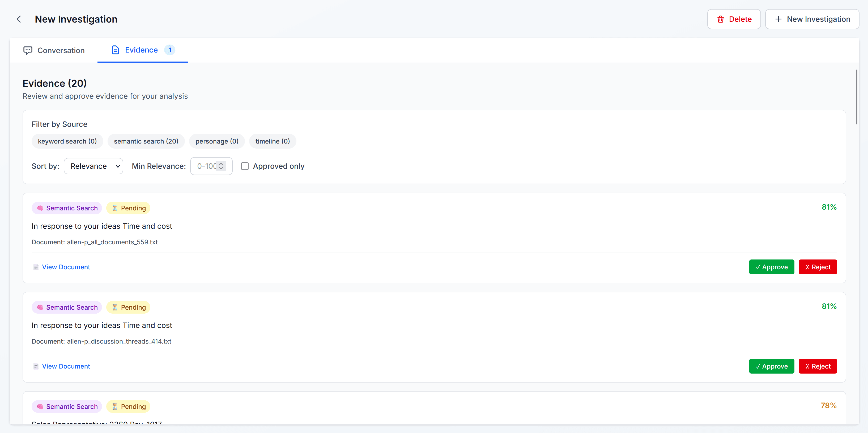Click the Min Relevance stepper arrows
This screenshot has height=433, width=868.
click(x=221, y=166)
